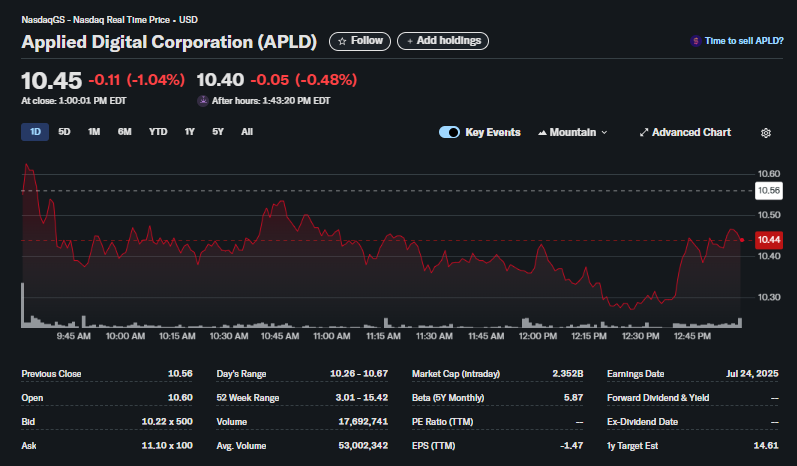Viewport: 797px width, 466px height.
Task: Click the expand arrows icon of Advanced Chart
Action: (643, 133)
